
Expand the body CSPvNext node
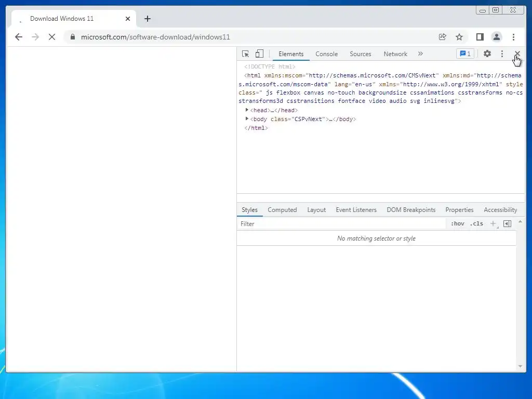(247, 119)
